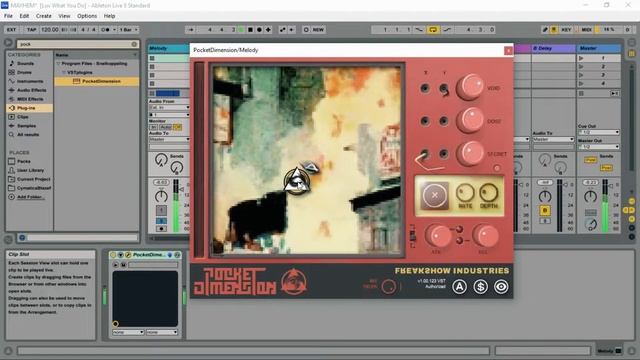Select the Sounds category in the browser
Image resolution: width=640 pixels, height=360 pixels.
click(25, 64)
